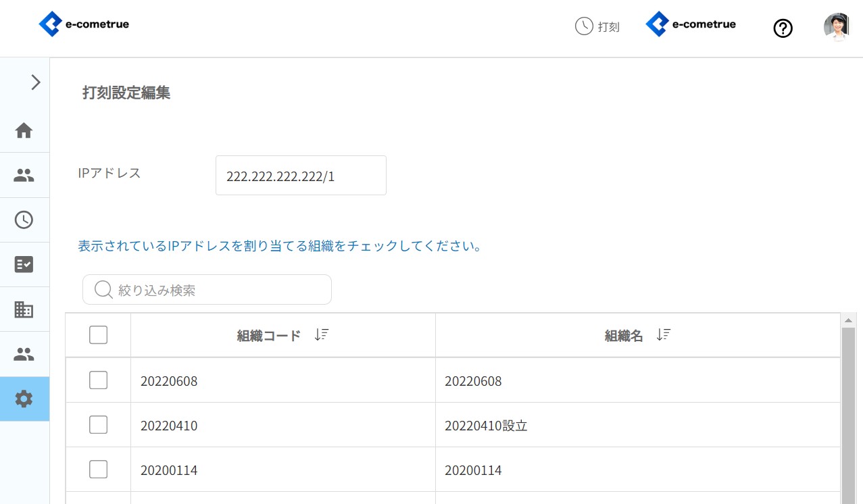This screenshot has width=863, height=504.
Task: Open the settings gear icon in sidebar
Action: click(x=24, y=399)
